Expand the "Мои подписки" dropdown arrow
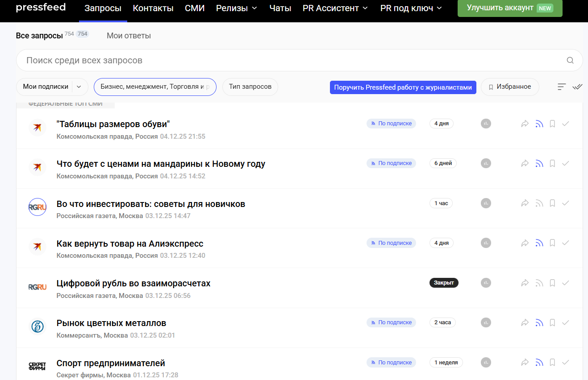The image size is (588, 380). click(x=79, y=87)
